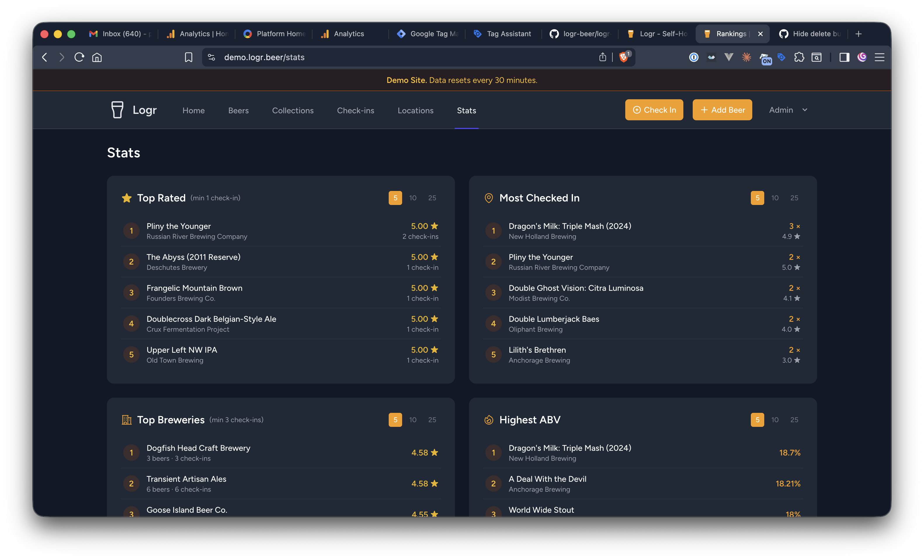Toggle the browser sidebar panel icon
Viewport: 924px width, 560px height.
coord(844,57)
